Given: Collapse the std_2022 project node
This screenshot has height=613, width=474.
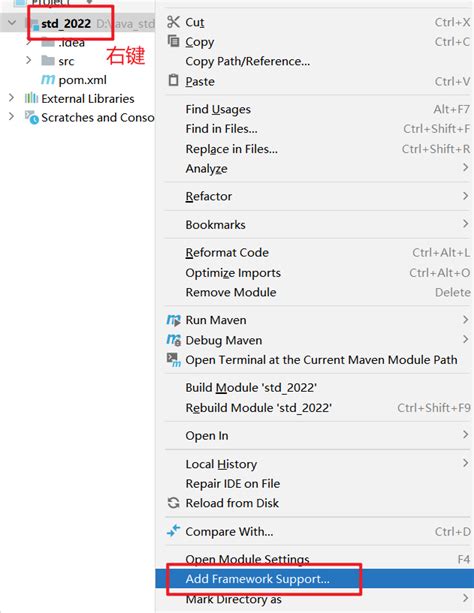Looking at the screenshot, I should click(x=12, y=23).
